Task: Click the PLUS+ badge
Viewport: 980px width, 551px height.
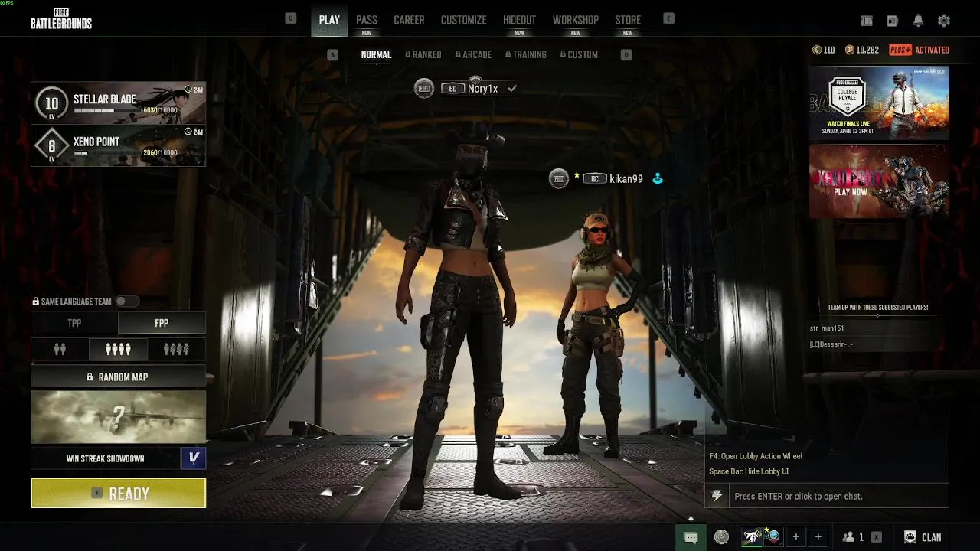Action: tap(900, 50)
